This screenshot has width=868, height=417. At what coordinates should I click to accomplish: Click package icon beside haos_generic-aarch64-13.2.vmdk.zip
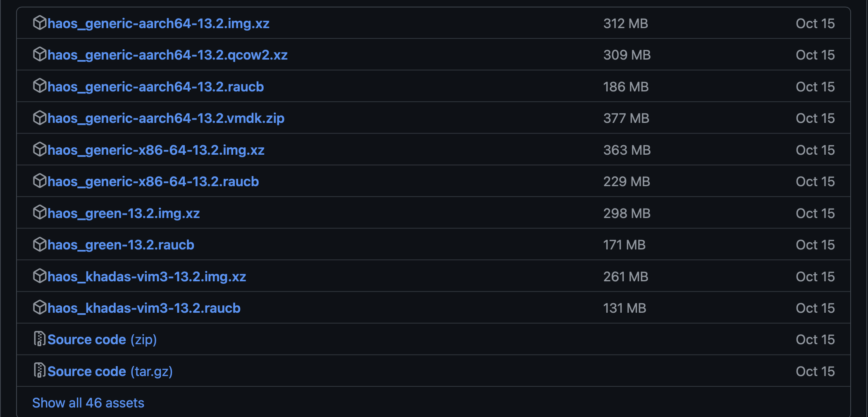point(39,117)
